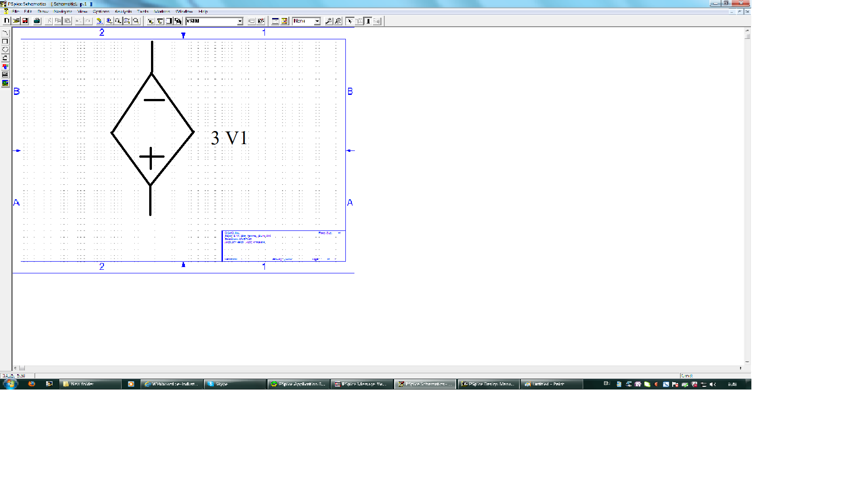Select the Polyline drawing tool

click(5, 58)
